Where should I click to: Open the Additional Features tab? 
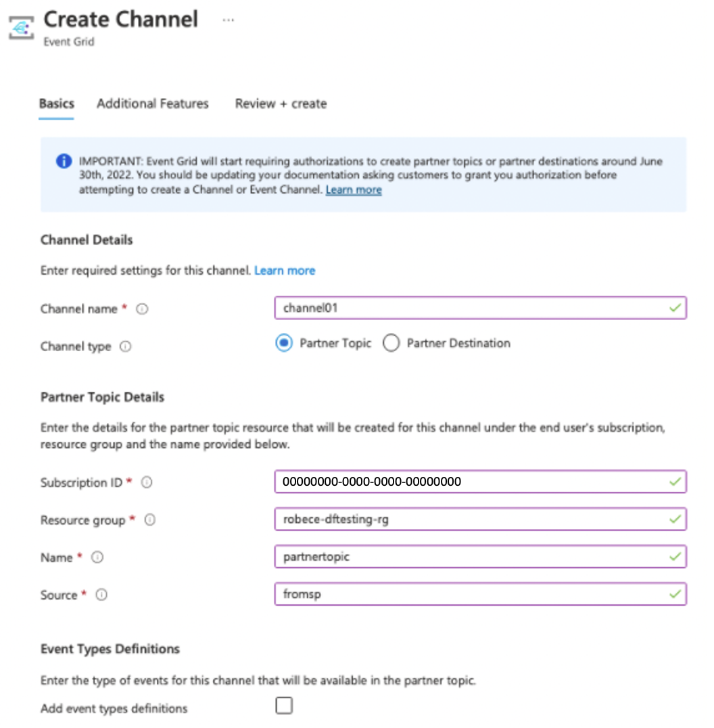coord(151,104)
